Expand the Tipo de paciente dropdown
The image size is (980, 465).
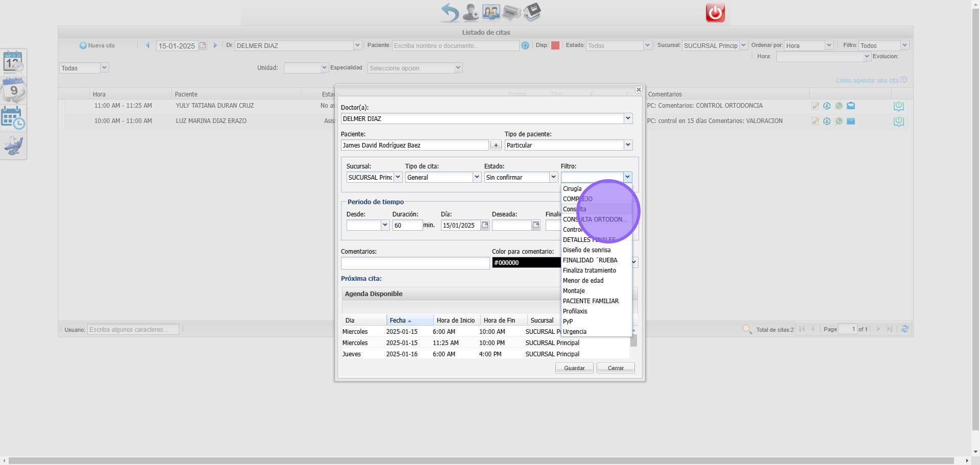tap(628, 145)
